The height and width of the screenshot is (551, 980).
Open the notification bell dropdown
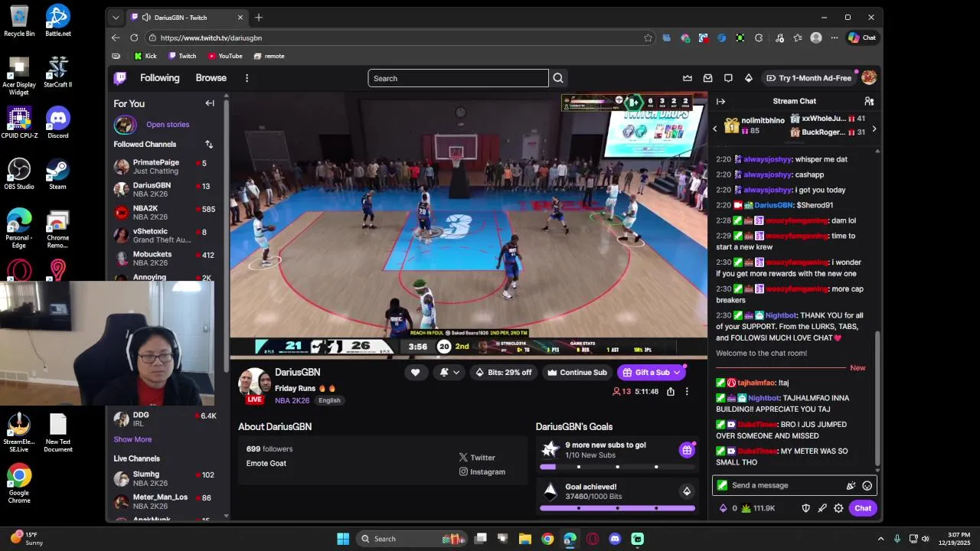tap(449, 373)
